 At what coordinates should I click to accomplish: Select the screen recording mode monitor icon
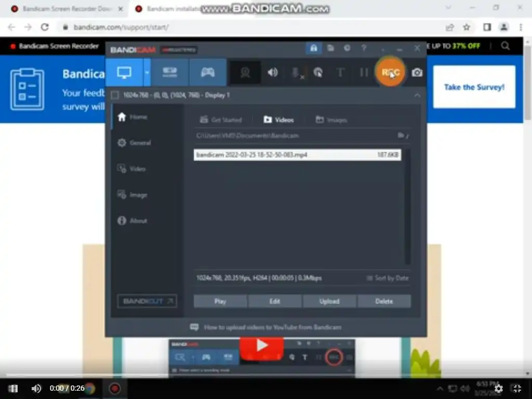click(x=124, y=72)
